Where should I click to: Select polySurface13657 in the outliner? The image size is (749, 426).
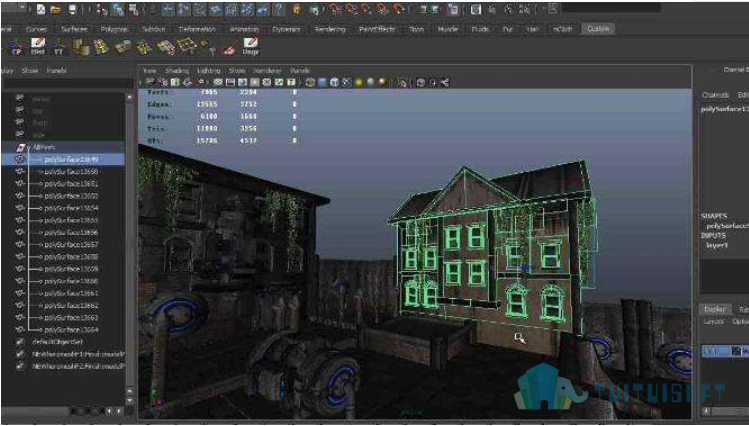[x=71, y=245]
